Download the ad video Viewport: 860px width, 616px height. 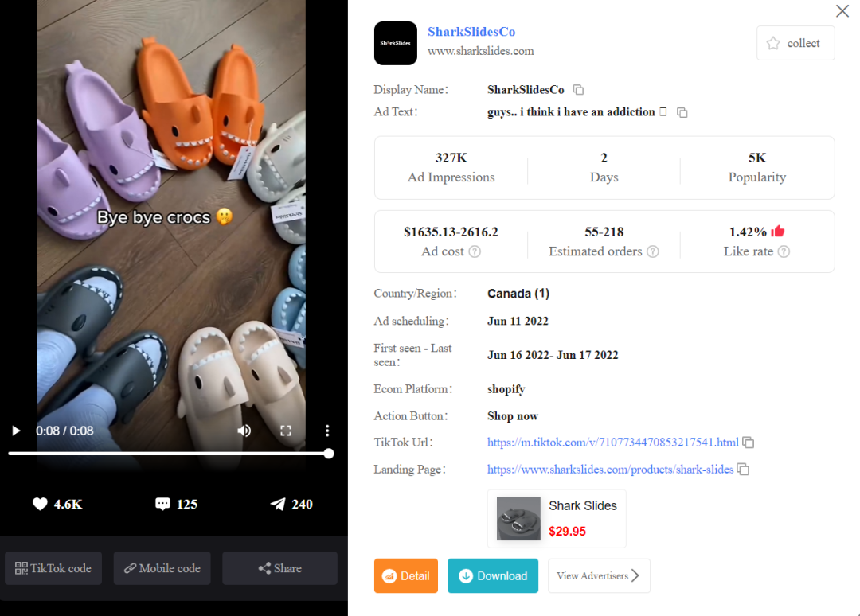493,576
